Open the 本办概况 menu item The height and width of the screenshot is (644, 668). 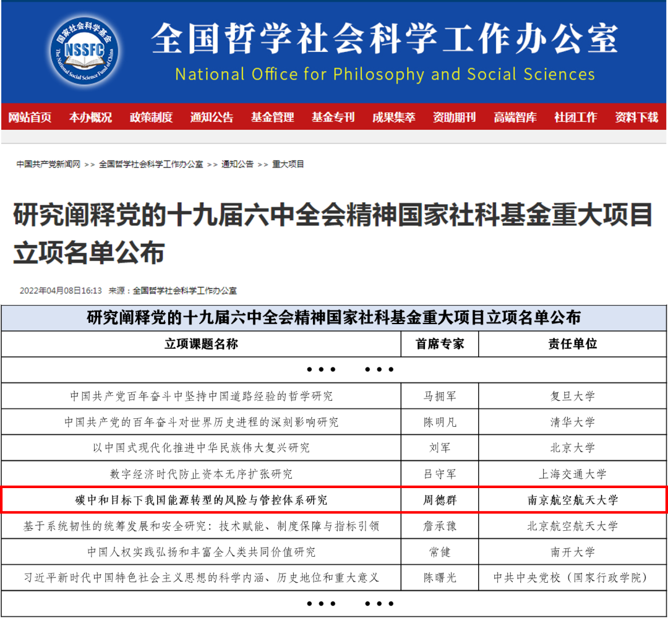point(90,117)
